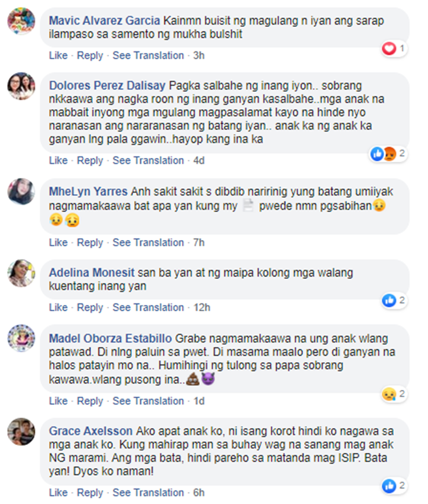428x504 pixels.
Task: See Translation of Grace Axelsson's comment
Action: click(x=148, y=493)
